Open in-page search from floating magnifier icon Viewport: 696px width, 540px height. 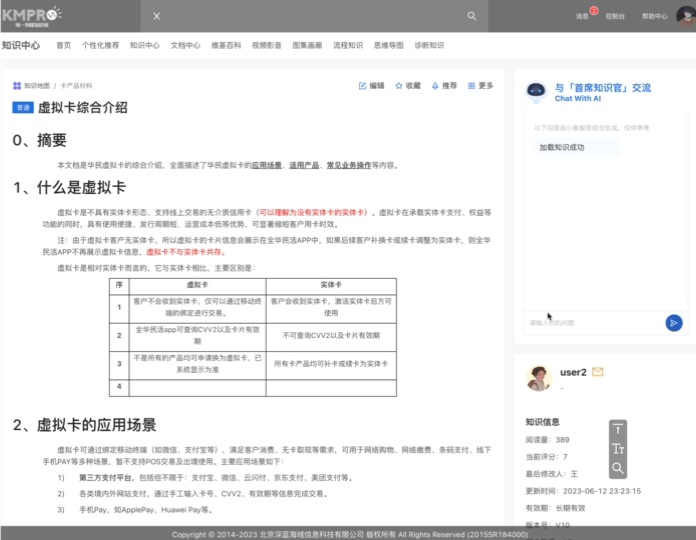point(618,468)
